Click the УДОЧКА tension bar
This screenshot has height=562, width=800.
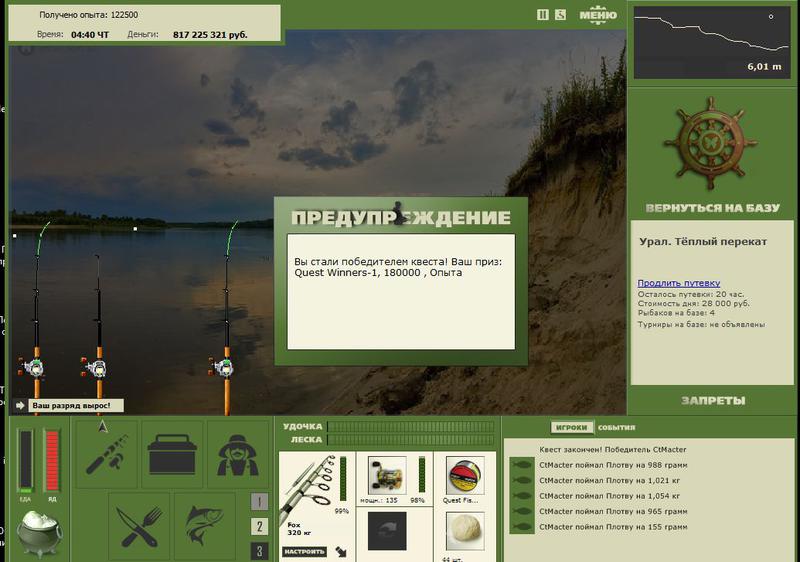(x=411, y=426)
